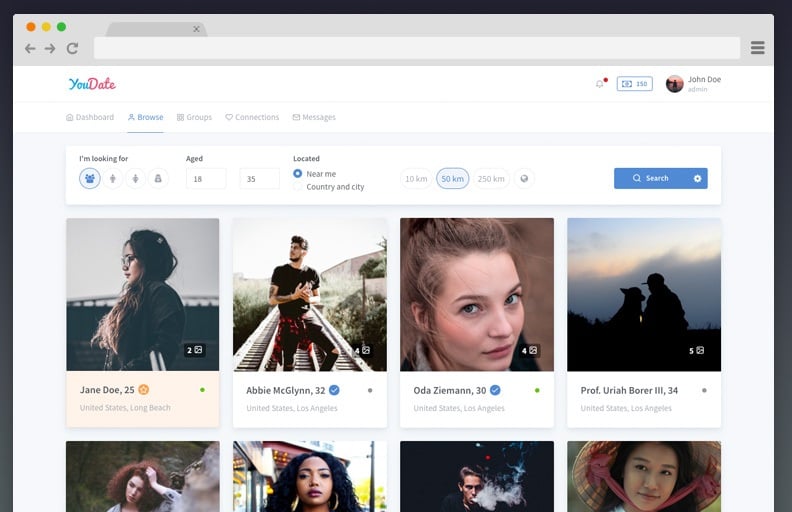
Task: Open photo count icon on Oda's photo
Action: click(530, 351)
